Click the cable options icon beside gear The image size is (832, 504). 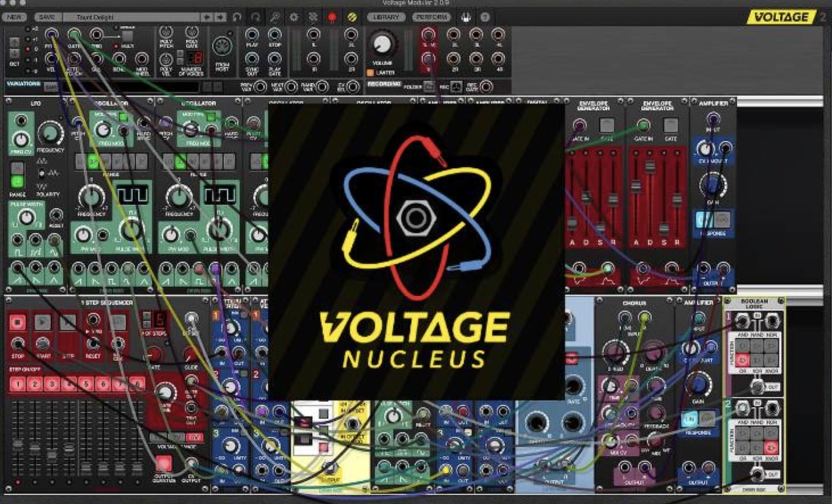(313, 17)
